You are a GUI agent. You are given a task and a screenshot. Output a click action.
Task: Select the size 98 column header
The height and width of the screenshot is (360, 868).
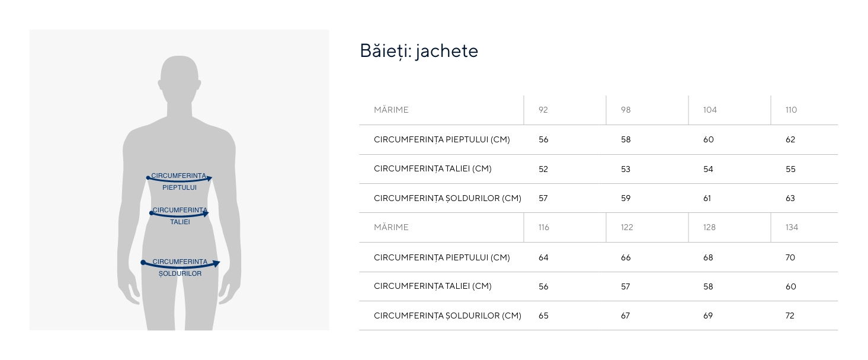pos(626,110)
